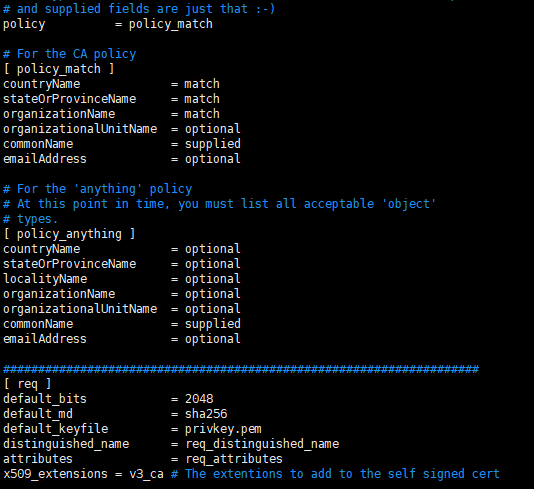
Task: Click organizationalUnitName key under policy_match section
Action: click(80, 129)
